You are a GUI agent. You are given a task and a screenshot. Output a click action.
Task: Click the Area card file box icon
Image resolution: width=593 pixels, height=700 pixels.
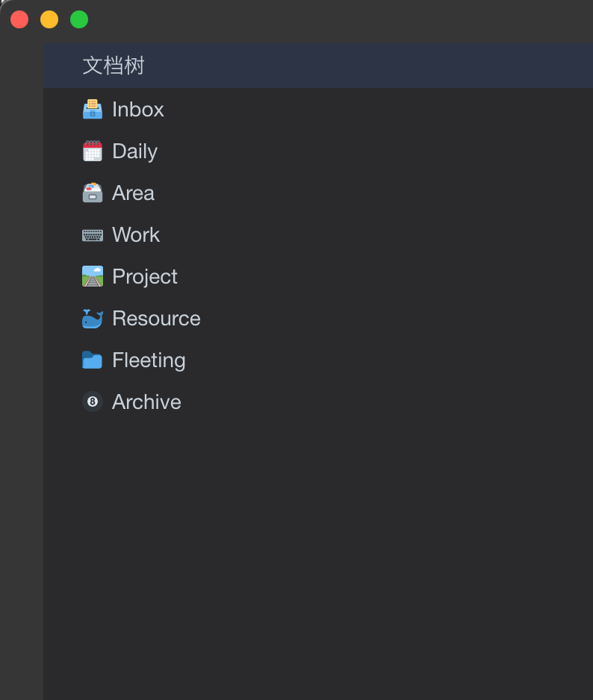click(92, 193)
